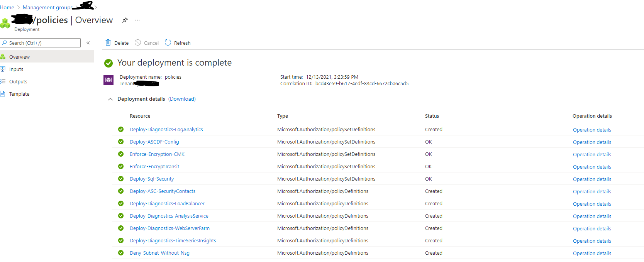Open the Deploy-Diagnostics-AnalysisService resource link
The height and width of the screenshot is (262, 644).
[169, 216]
